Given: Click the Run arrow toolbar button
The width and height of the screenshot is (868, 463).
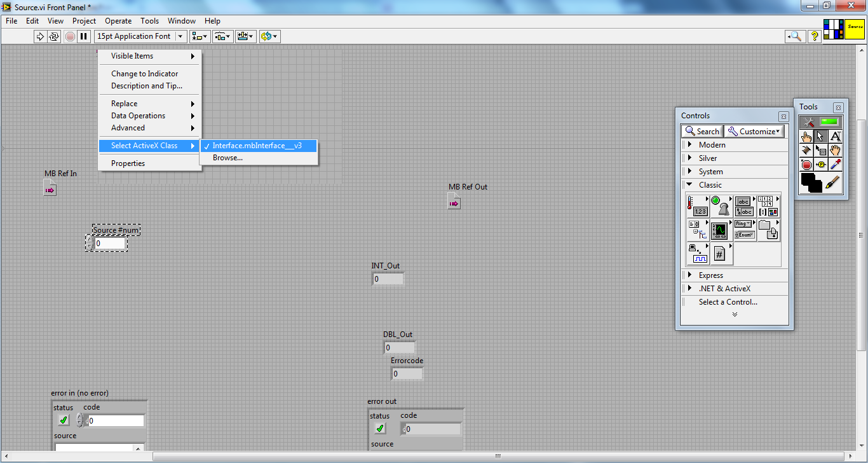Looking at the screenshot, I should pos(40,36).
